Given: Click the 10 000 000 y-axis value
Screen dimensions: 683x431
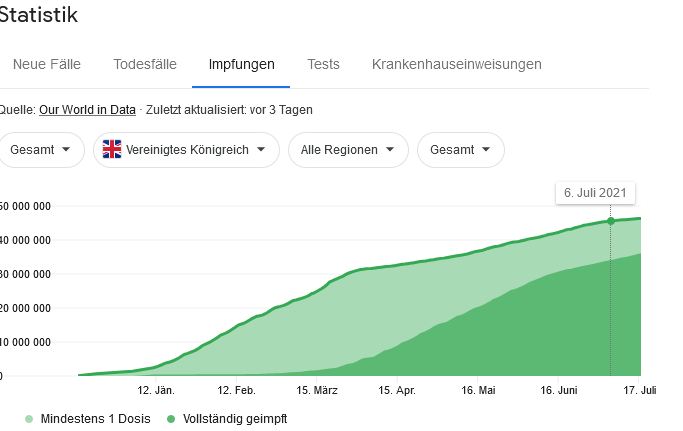Looking at the screenshot, I should pyautogui.click(x=25, y=343).
